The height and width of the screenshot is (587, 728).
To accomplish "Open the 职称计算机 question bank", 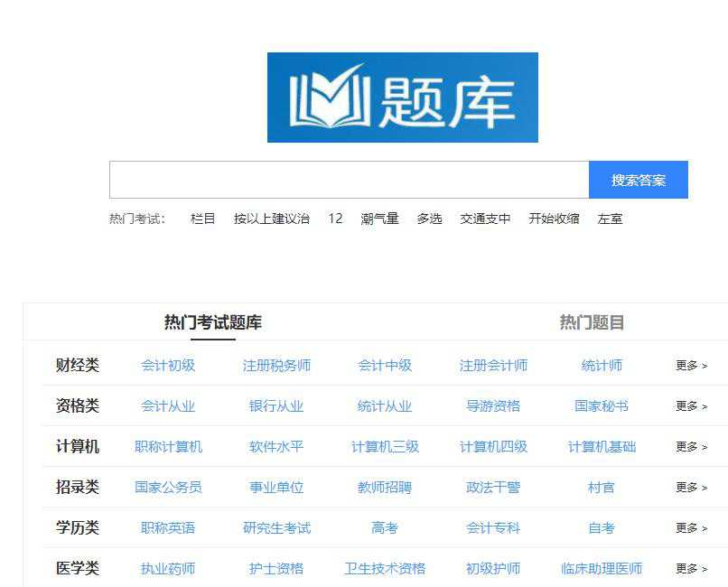I will pos(168,447).
